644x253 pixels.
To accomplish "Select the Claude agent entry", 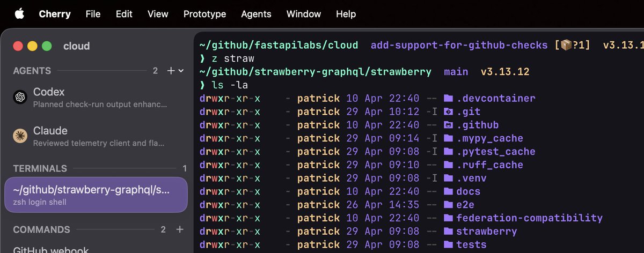I will tap(96, 136).
